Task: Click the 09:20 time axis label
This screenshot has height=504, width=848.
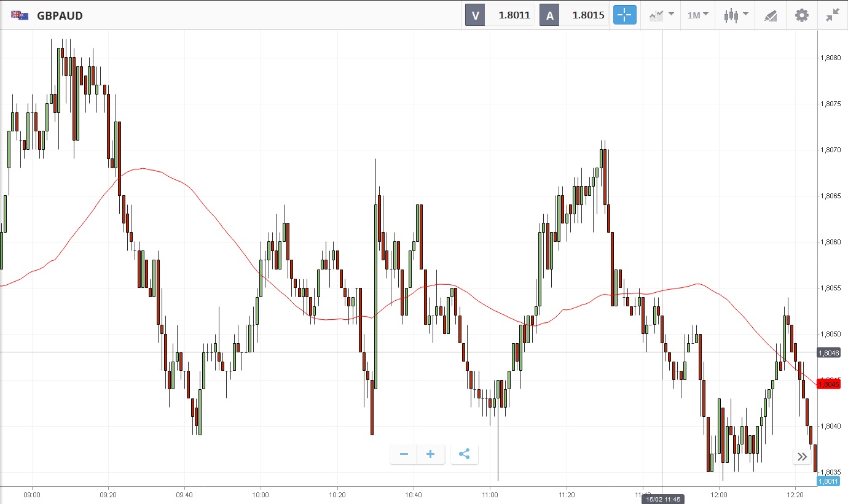Action: 108,494
